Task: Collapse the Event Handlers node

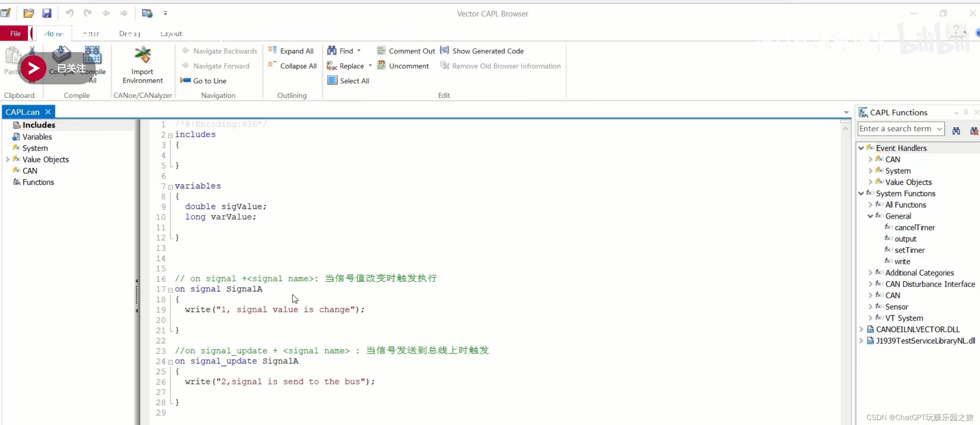Action: (x=861, y=148)
